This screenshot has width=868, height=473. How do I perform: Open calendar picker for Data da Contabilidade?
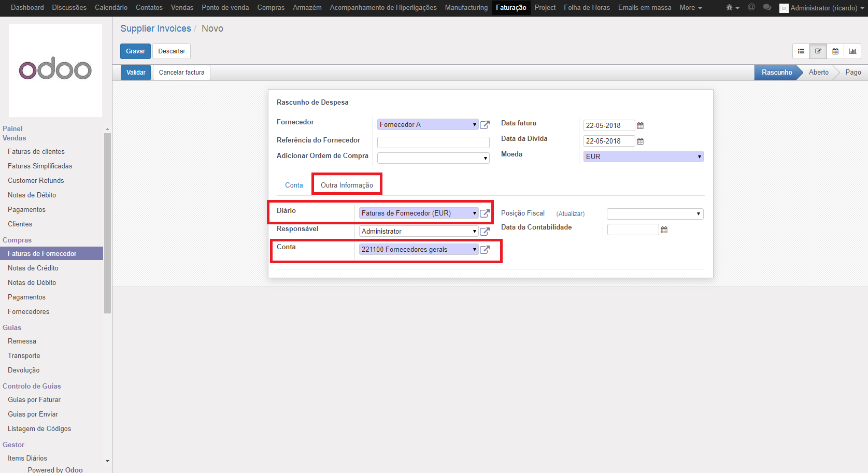click(664, 230)
